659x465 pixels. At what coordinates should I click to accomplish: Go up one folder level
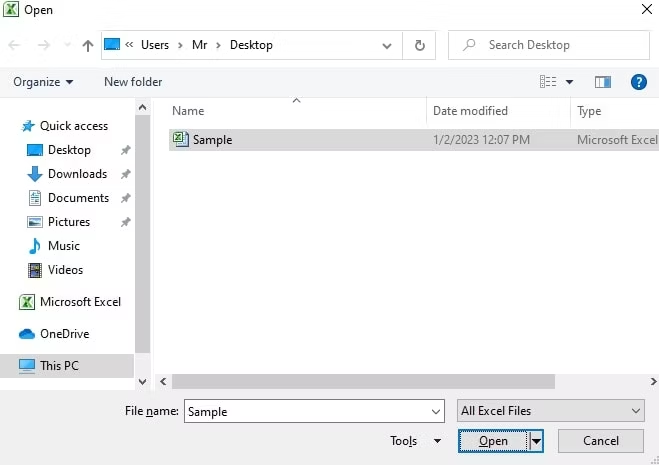(87, 45)
